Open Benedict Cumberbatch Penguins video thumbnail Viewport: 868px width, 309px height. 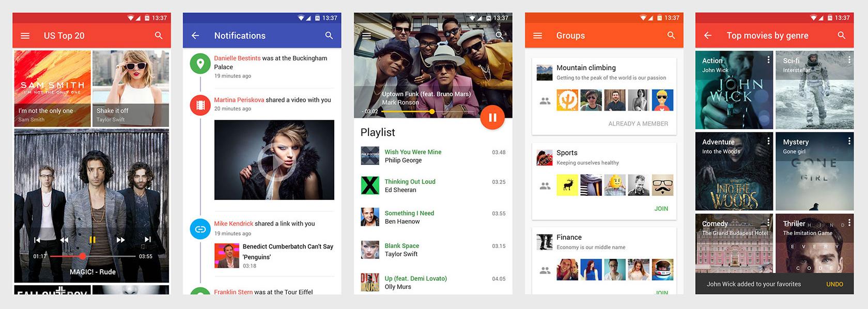(227, 256)
